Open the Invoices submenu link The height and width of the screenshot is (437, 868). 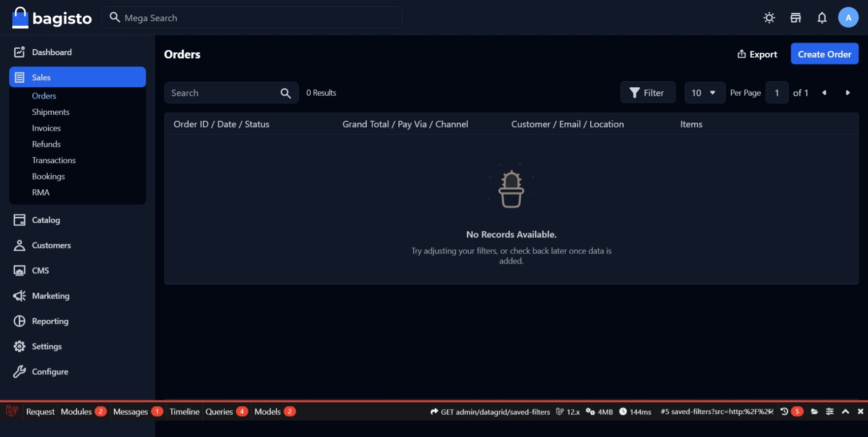coord(46,128)
